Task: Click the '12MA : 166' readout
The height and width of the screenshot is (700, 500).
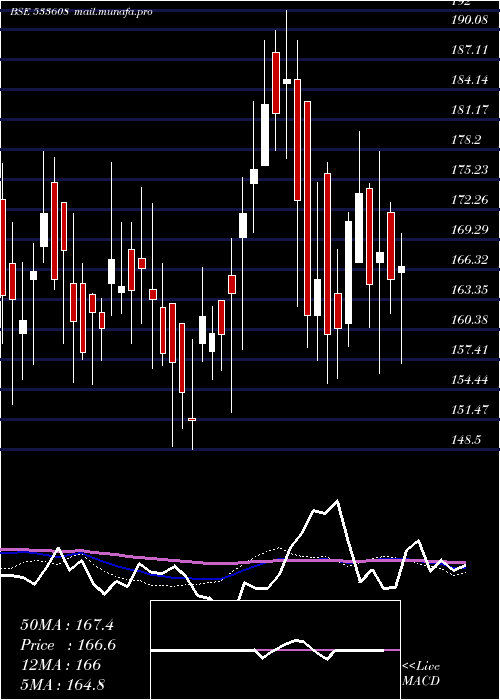Action: 61,665
